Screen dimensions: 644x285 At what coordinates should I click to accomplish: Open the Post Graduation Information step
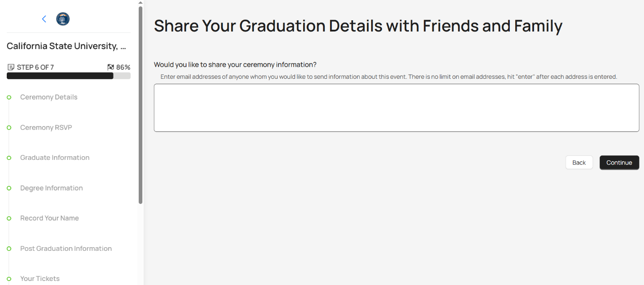pyautogui.click(x=66, y=248)
